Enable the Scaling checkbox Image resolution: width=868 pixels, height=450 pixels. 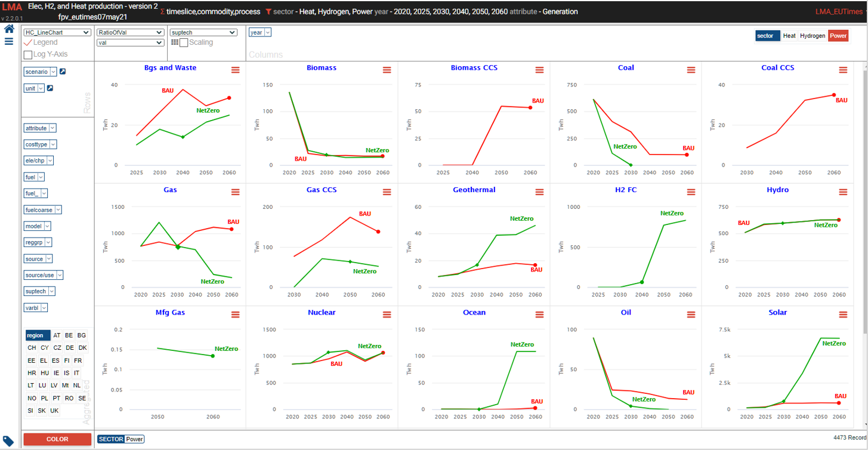pyautogui.click(x=184, y=43)
